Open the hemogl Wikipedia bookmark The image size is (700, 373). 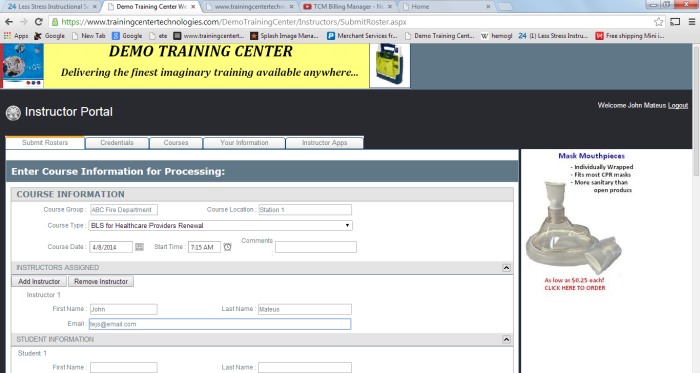496,36
